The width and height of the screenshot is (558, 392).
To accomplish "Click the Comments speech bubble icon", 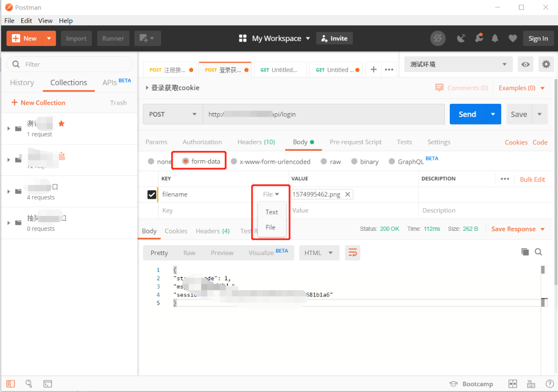I will tap(439, 87).
